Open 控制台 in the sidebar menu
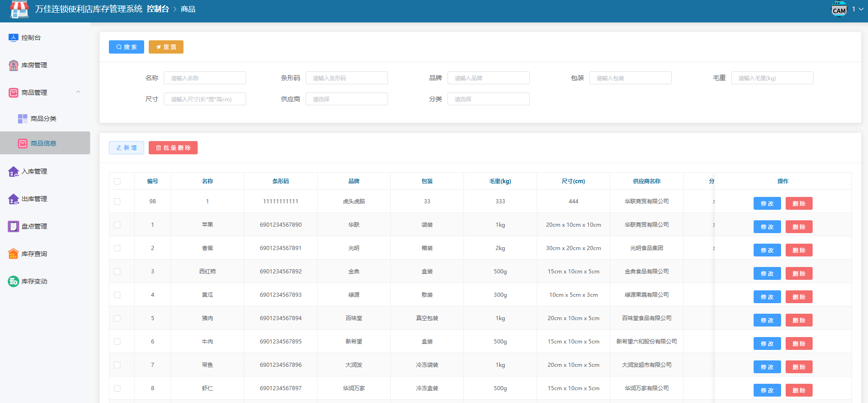The width and height of the screenshot is (868, 403). (45, 38)
